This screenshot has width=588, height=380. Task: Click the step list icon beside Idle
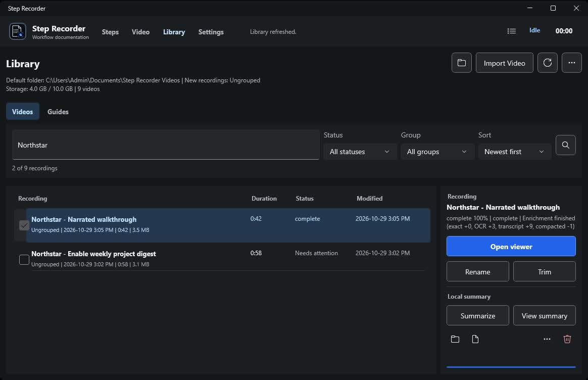(512, 31)
